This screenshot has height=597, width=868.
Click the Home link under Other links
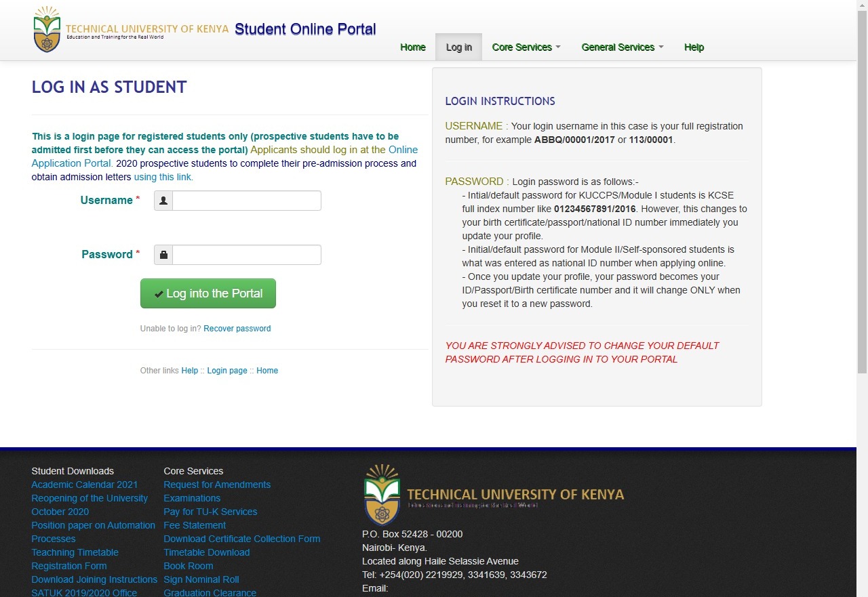(x=267, y=371)
